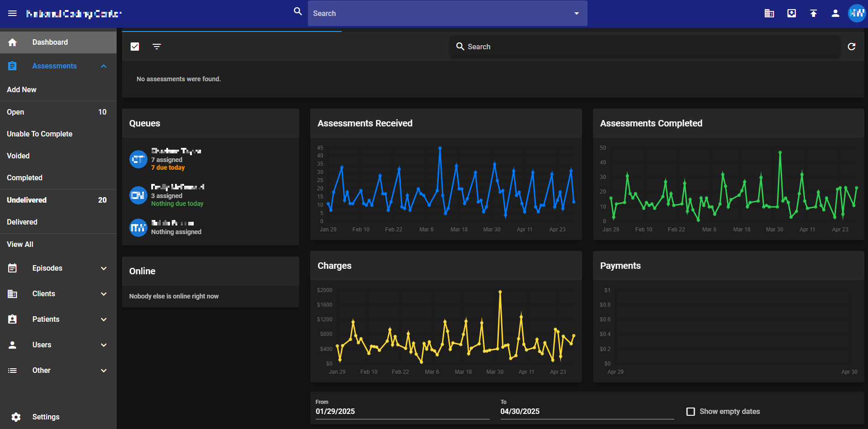The height and width of the screenshot is (429, 868).
Task: Click the download inbox icon in header
Action: [792, 13]
